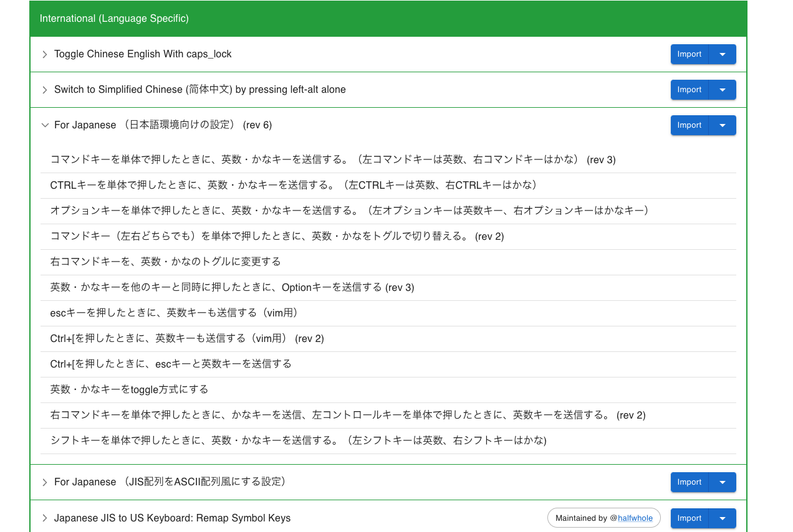Import For Japanese JIS配列 ASCII rule
The width and height of the screenshot is (793, 532).
[690, 482]
